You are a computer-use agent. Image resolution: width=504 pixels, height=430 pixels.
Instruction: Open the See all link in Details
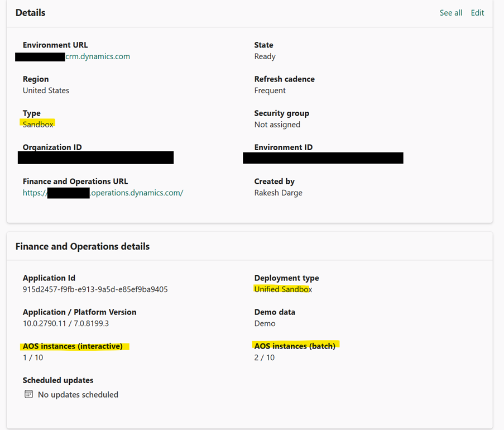click(450, 13)
